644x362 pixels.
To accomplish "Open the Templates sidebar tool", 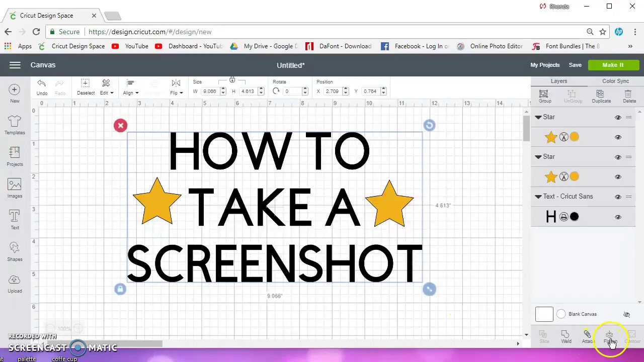I will click(15, 125).
